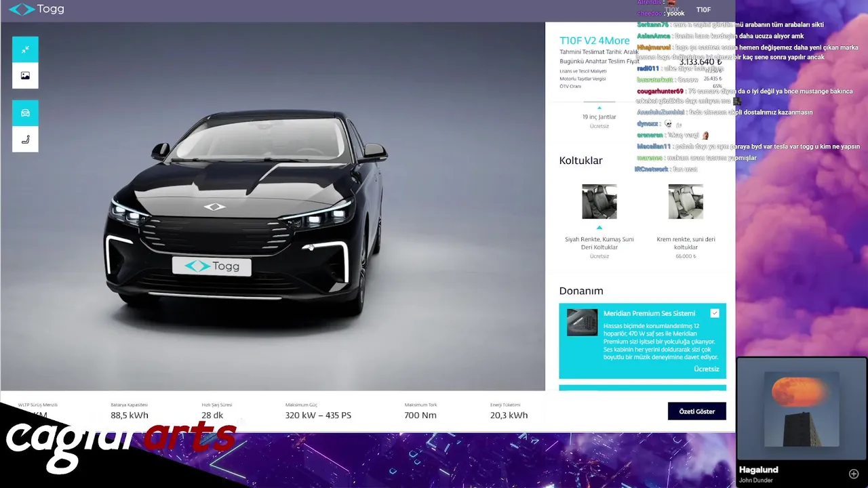The image size is (868, 488).
Task: Open the Hagalund album artwork
Action: 802,409
